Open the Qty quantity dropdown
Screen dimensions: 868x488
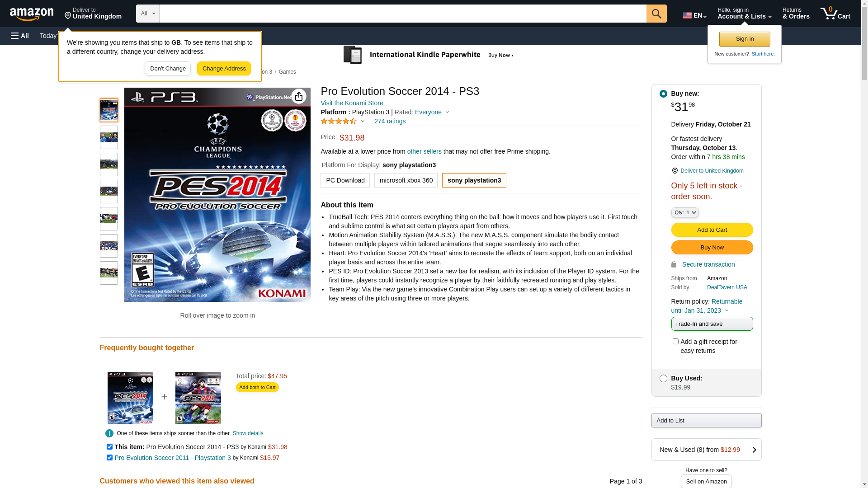[684, 212]
